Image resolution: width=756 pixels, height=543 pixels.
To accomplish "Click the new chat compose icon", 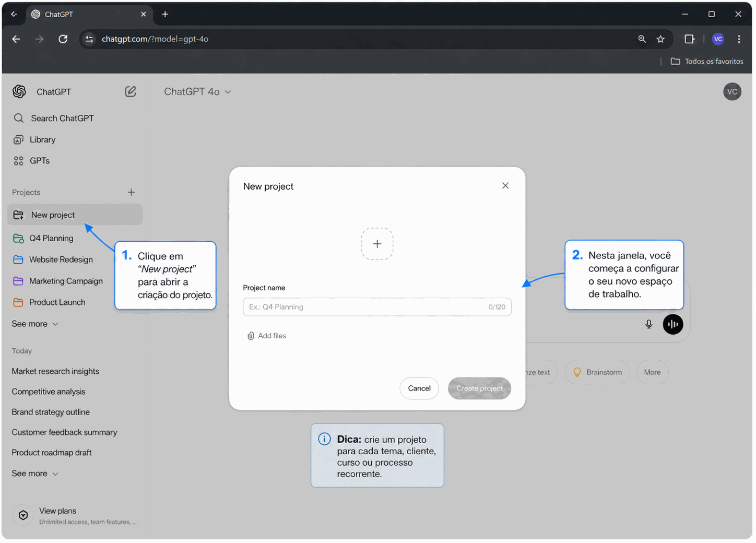I will tap(131, 92).
